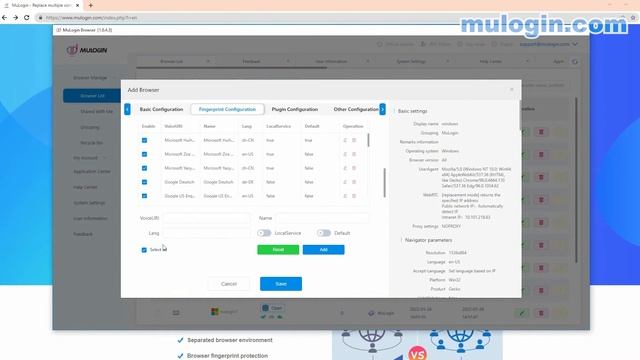The height and width of the screenshot is (360, 640).
Task: Focus the VoiceURI input field
Action: pyautogui.click(x=207, y=218)
